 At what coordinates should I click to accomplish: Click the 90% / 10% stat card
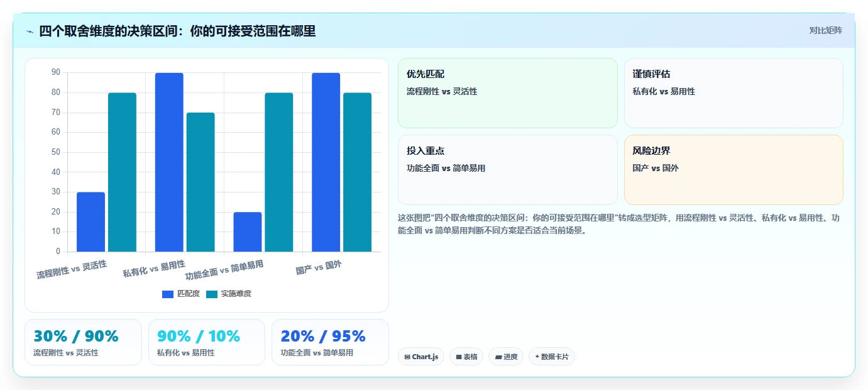pos(207,342)
